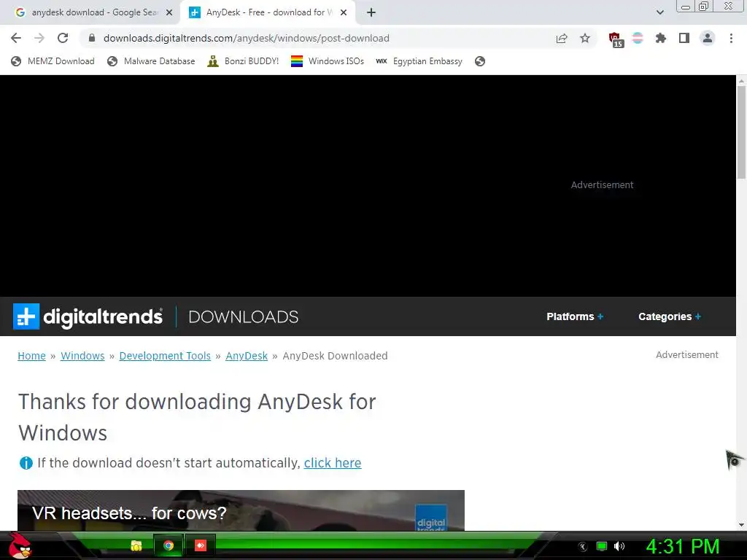Open a new tab with plus button
Image resolution: width=747 pixels, height=560 pixels.
point(371,12)
